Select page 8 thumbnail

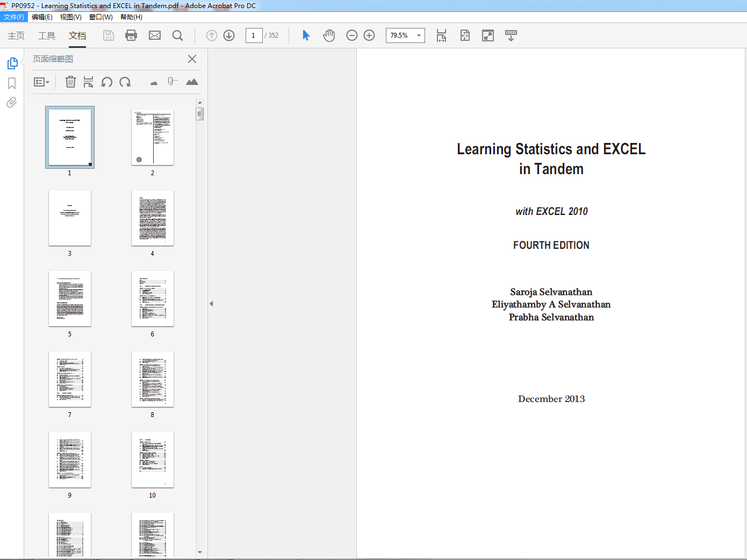[153, 379]
